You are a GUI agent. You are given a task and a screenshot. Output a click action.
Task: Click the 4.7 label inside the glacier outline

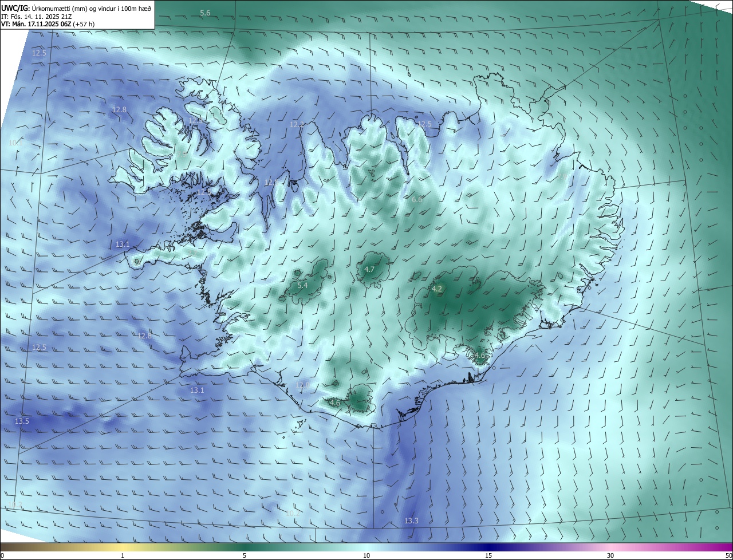tap(369, 269)
